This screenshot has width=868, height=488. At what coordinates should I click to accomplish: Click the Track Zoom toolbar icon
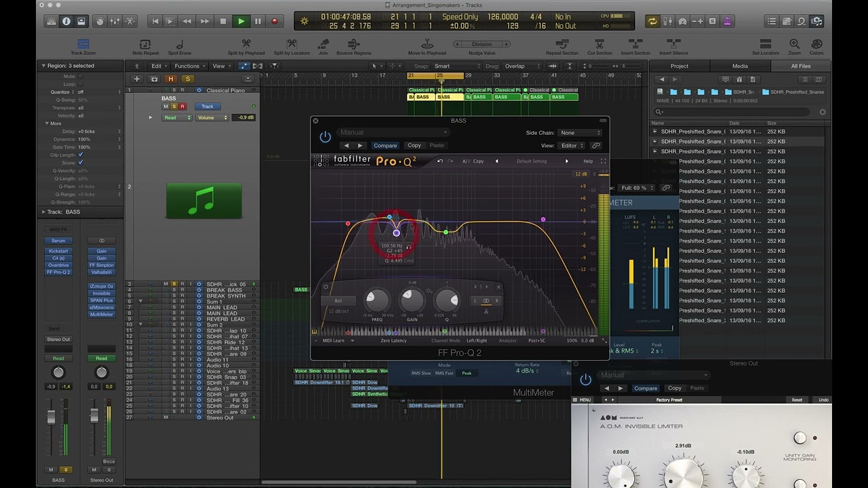click(83, 45)
